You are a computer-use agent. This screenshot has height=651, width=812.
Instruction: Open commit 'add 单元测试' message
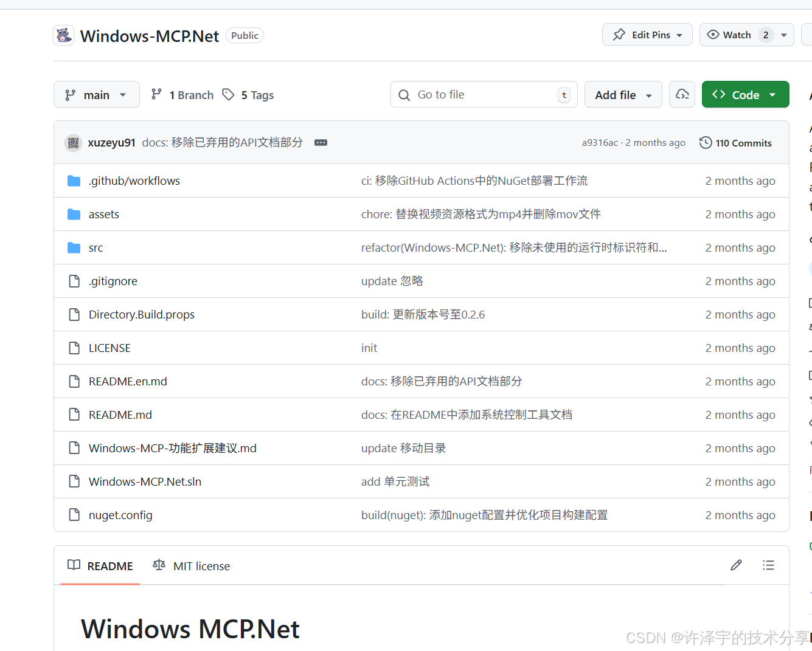coord(395,481)
